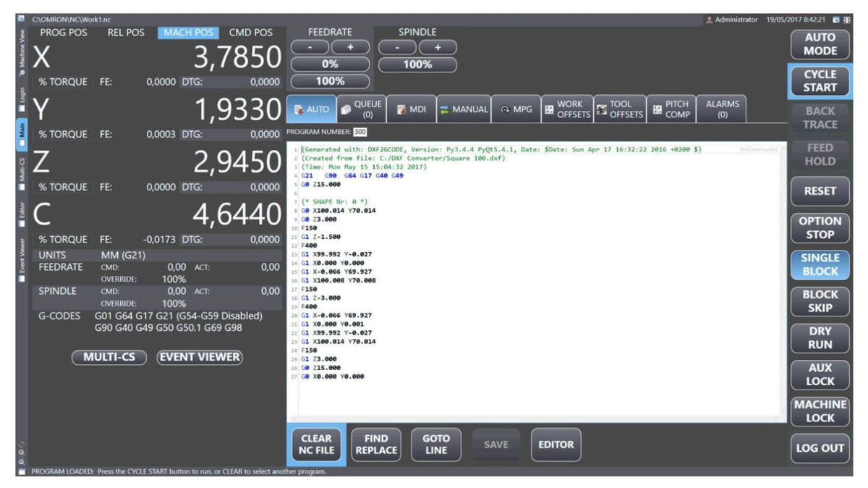
Task: Reset feedrate override to 100%
Action: 330,81
